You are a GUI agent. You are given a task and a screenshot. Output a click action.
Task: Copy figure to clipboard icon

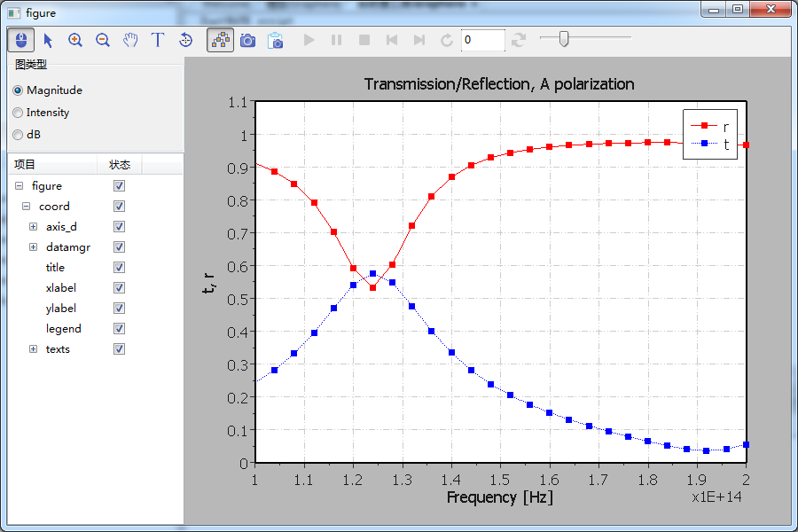pos(276,40)
